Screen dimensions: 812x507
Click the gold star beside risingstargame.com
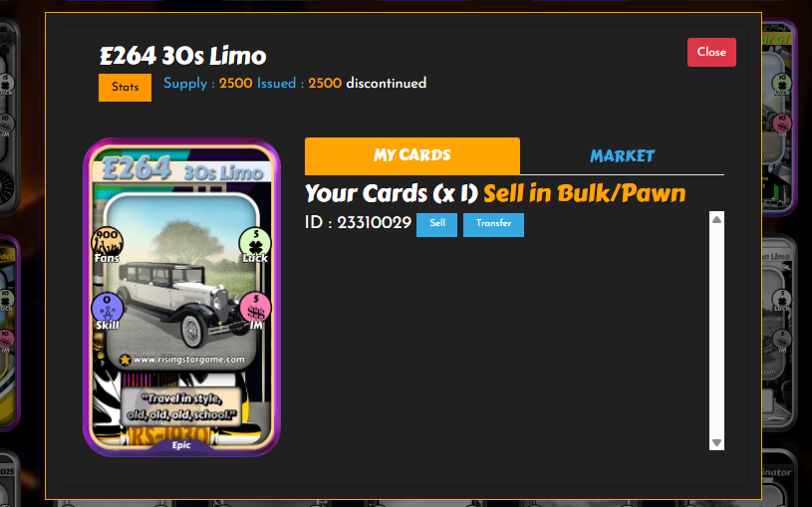point(125,360)
